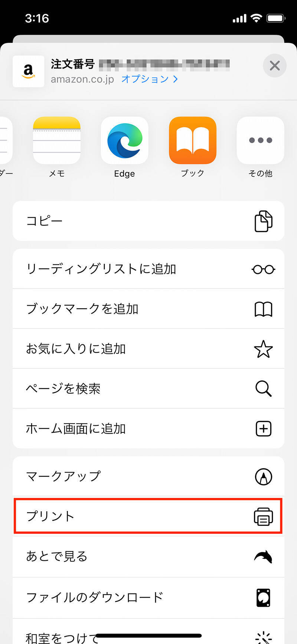The height and width of the screenshot is (644, 297).
Task: Open the Notes (メモ) app icon
Action: click(57, 141)
